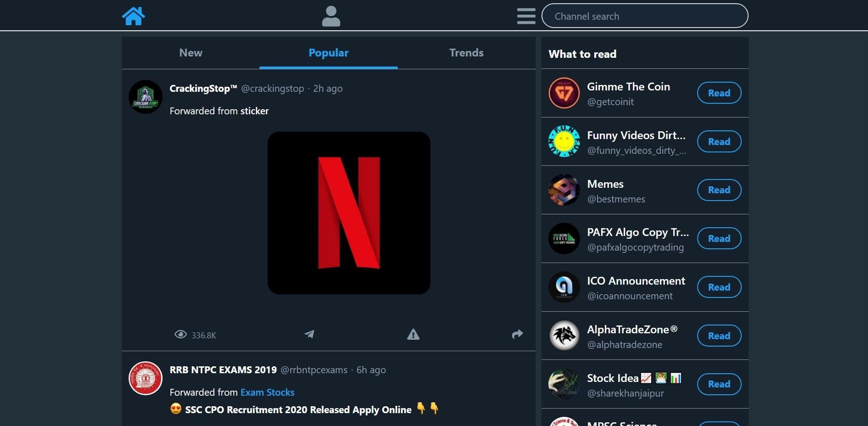This screenshot has width=868, height=426.
Task: Click the @crackingstop handle
Action: coord(272,89)
